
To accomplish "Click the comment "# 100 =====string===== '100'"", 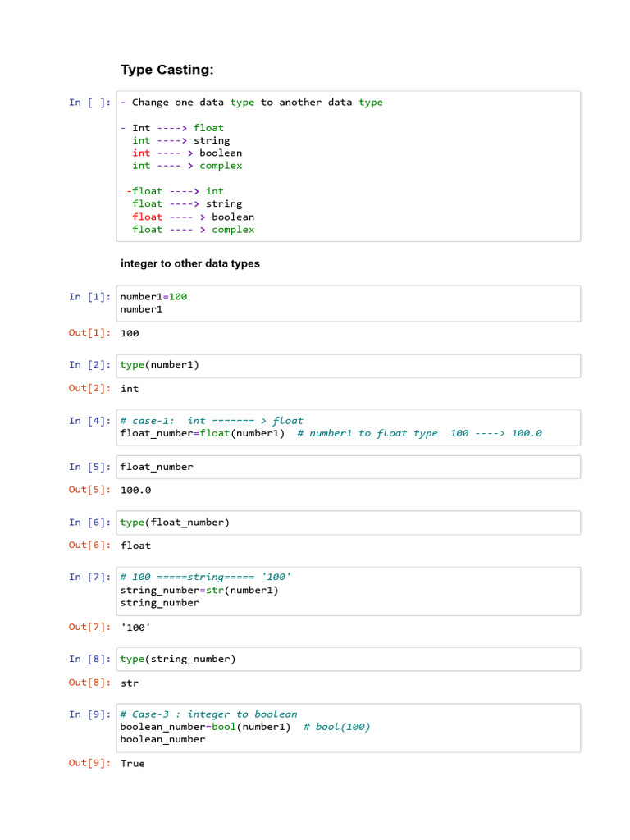I will pyautogui.click(x=206, y=577).
